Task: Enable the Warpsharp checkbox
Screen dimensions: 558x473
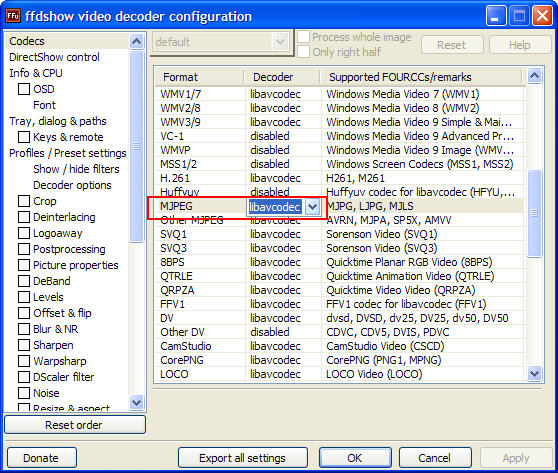Action: click(24, 361)
